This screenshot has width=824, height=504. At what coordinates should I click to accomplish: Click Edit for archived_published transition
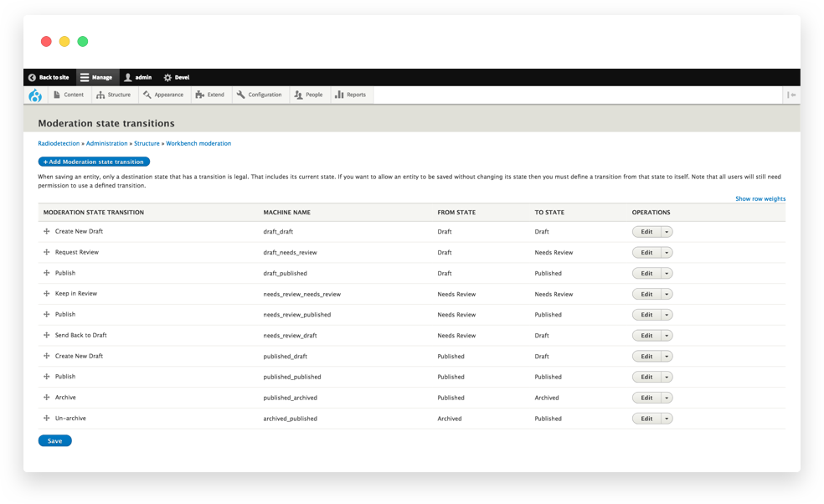pos(646,419)
